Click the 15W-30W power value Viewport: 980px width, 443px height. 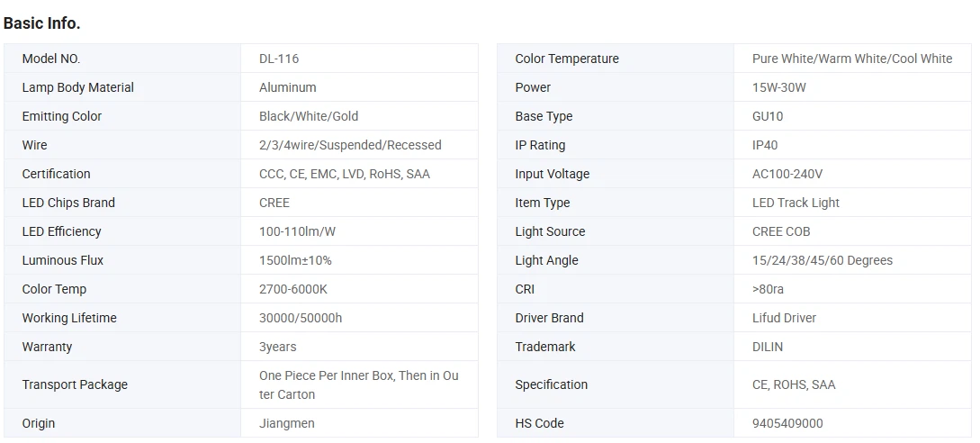[779, 87]
